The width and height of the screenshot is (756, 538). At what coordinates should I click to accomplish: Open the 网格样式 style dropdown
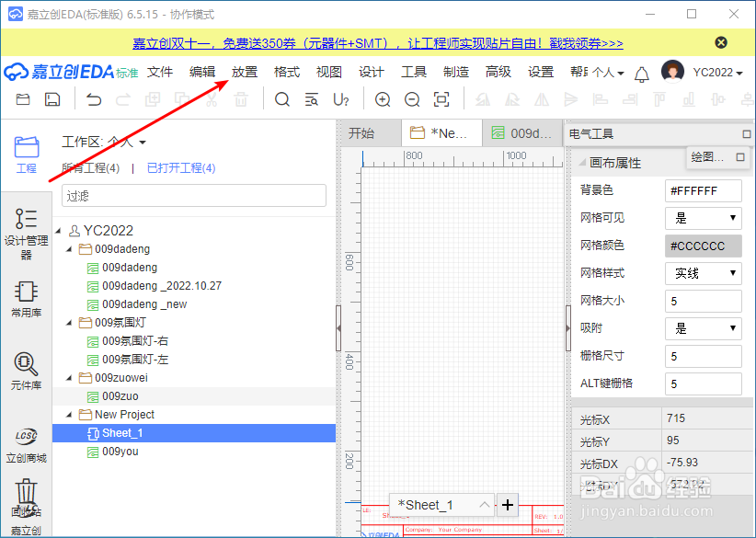(x=703, y=273)
